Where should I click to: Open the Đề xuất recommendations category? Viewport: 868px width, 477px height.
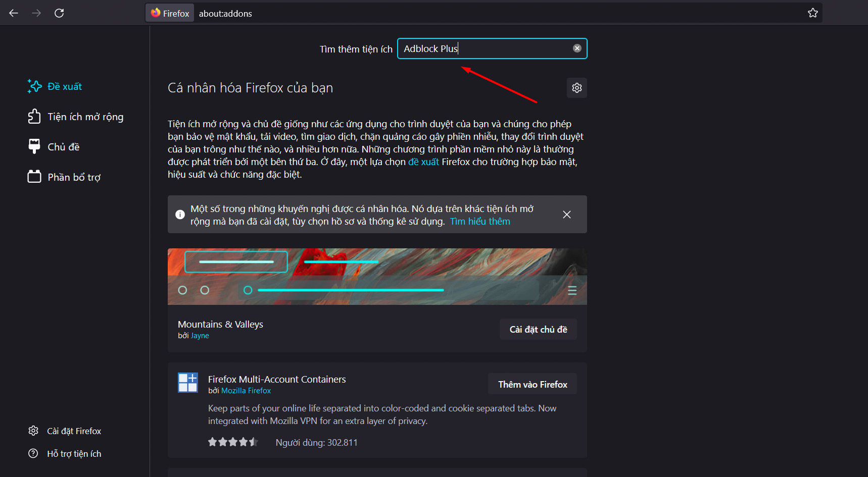[x=55, y=86]
